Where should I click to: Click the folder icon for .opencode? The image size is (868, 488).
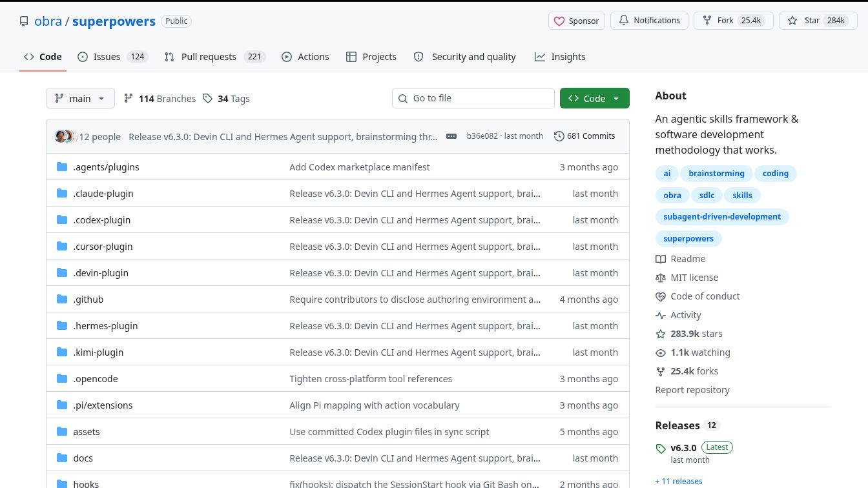62,379
